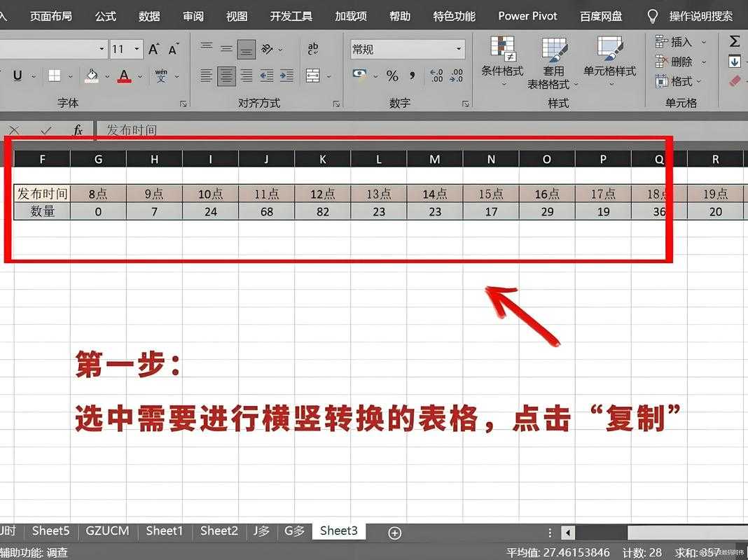Open the font size dropdown
Screen dimensions: 748x560
point(136,49)
